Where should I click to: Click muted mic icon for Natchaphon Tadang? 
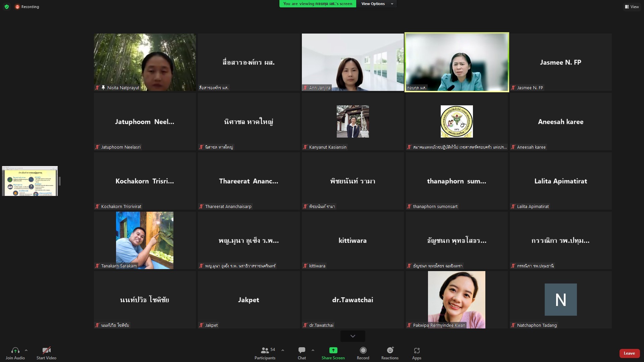[x=513, y=325]
